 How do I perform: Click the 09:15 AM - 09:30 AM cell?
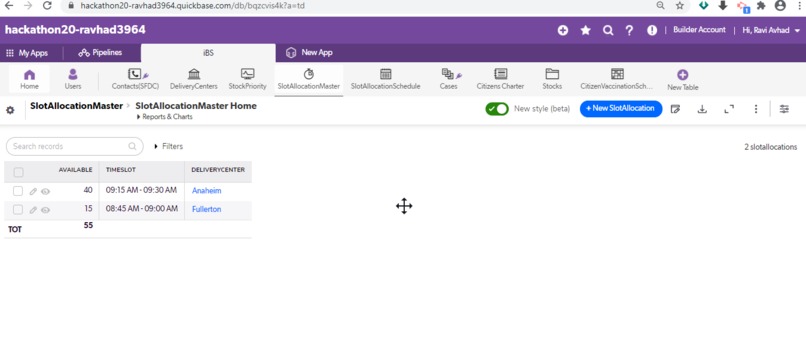coord(141,190)
